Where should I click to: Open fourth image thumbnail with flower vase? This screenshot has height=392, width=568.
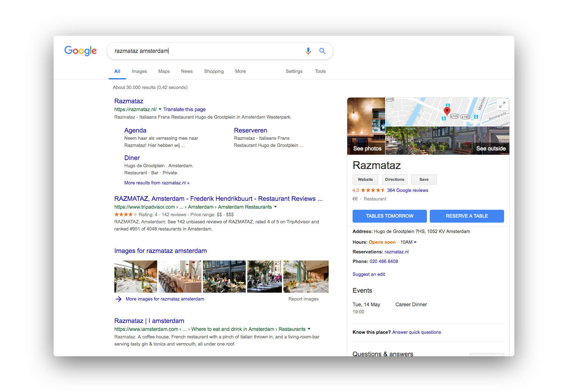click(x=264, y=277)
